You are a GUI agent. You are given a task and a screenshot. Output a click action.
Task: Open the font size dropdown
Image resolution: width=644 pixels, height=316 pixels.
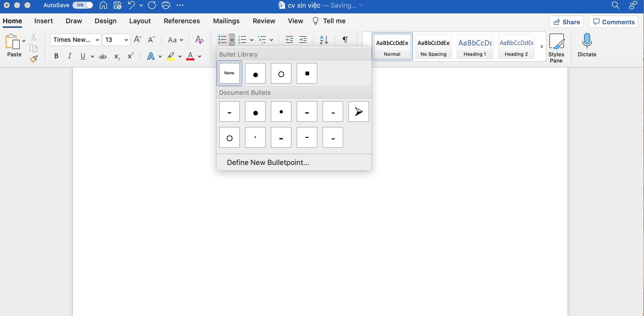(x=126, y=40)
